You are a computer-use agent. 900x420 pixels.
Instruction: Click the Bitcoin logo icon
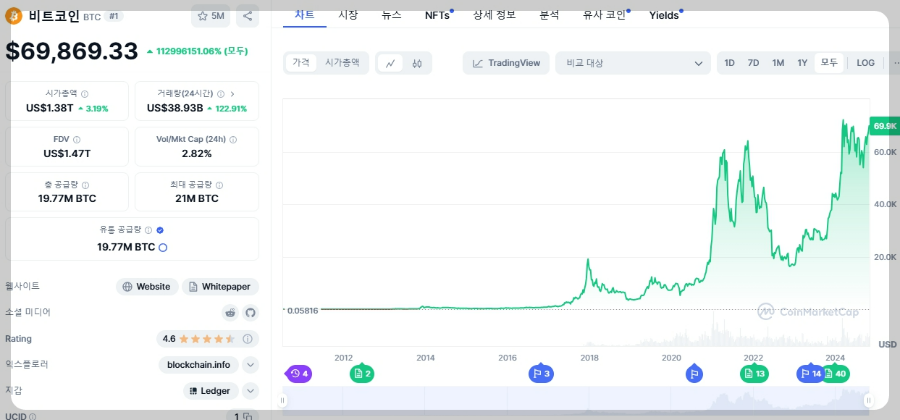[x=13, y=15]
